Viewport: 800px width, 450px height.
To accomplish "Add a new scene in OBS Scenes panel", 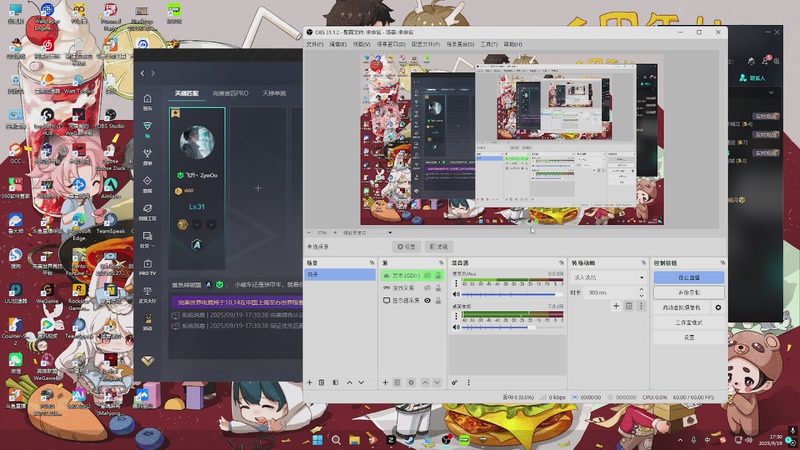I will click(x=309, y=382).
